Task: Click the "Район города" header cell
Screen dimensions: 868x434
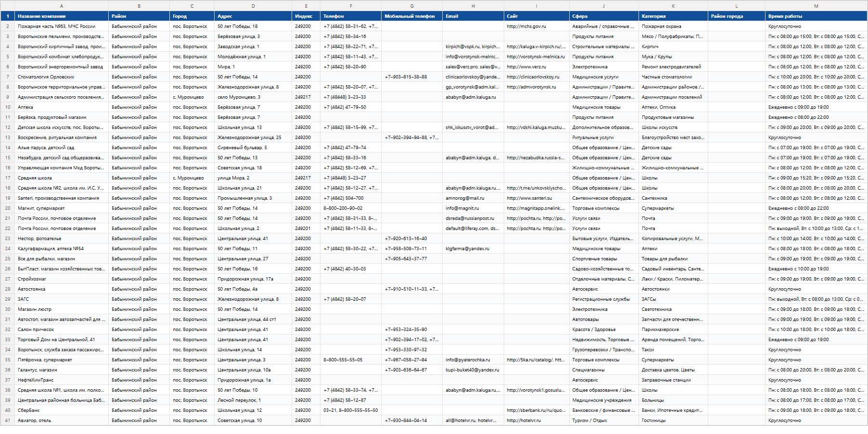Action: 736,16
